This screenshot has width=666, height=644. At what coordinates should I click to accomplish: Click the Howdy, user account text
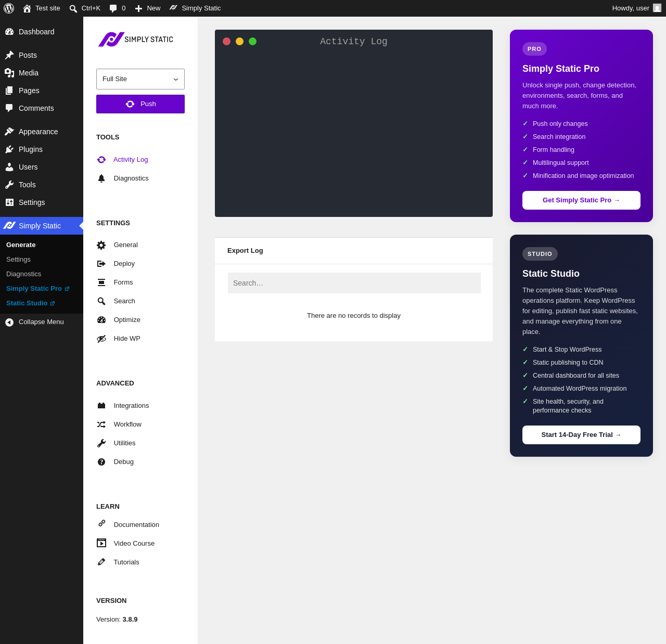click(631, 8)
